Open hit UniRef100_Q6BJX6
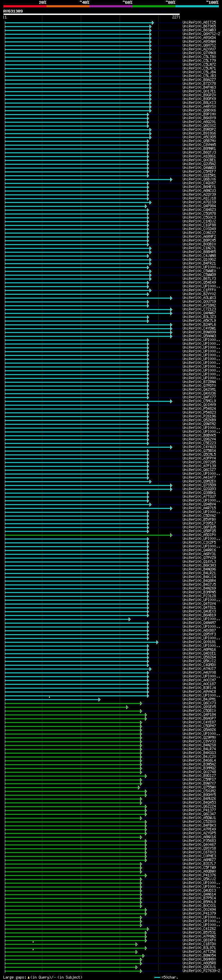The image size is (222, 980). (x=199, y=179)
